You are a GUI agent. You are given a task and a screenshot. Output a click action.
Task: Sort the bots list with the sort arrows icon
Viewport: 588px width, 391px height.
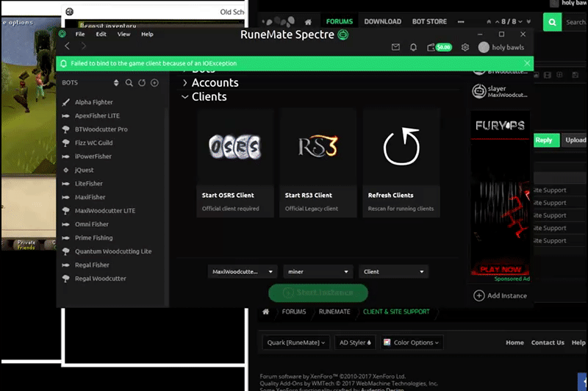pyautogui.click(x=116, y=83)
